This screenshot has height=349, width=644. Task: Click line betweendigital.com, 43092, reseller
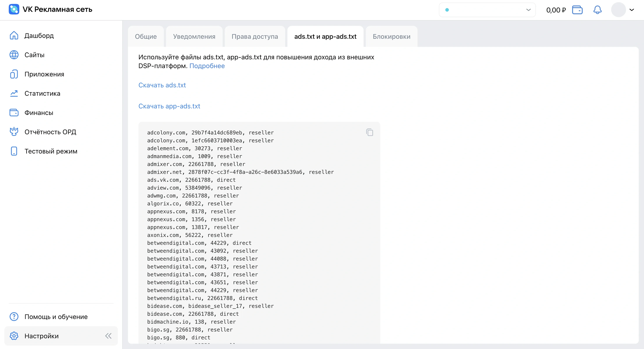(x=203, y=251)
